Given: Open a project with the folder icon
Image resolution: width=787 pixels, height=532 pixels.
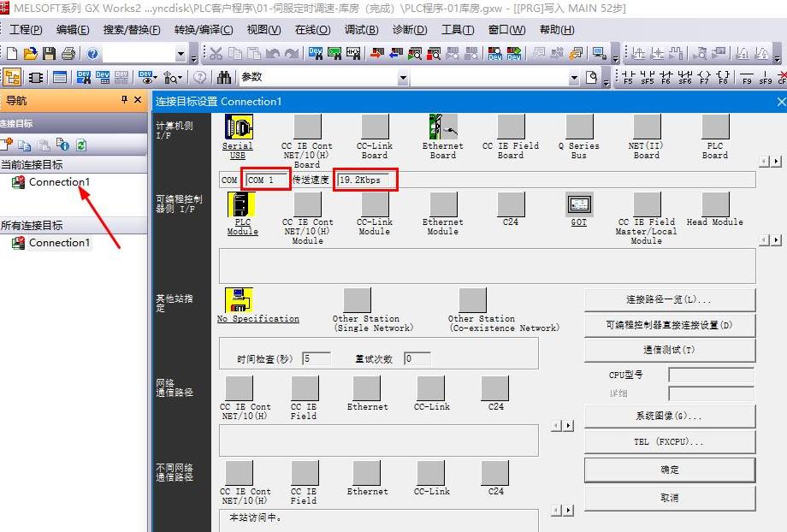Looking at the screenshot, I should coord(30,53).
